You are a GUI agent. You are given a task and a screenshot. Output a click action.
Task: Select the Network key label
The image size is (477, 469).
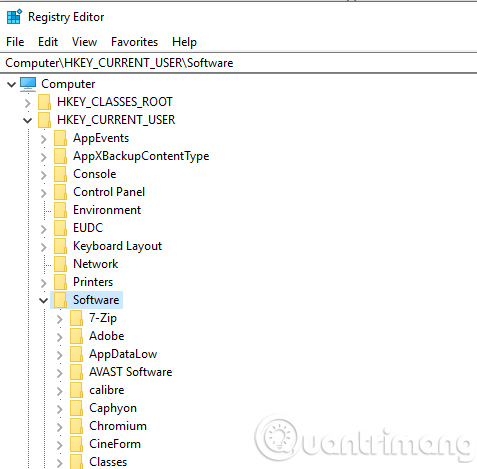(x=96, y=264)
